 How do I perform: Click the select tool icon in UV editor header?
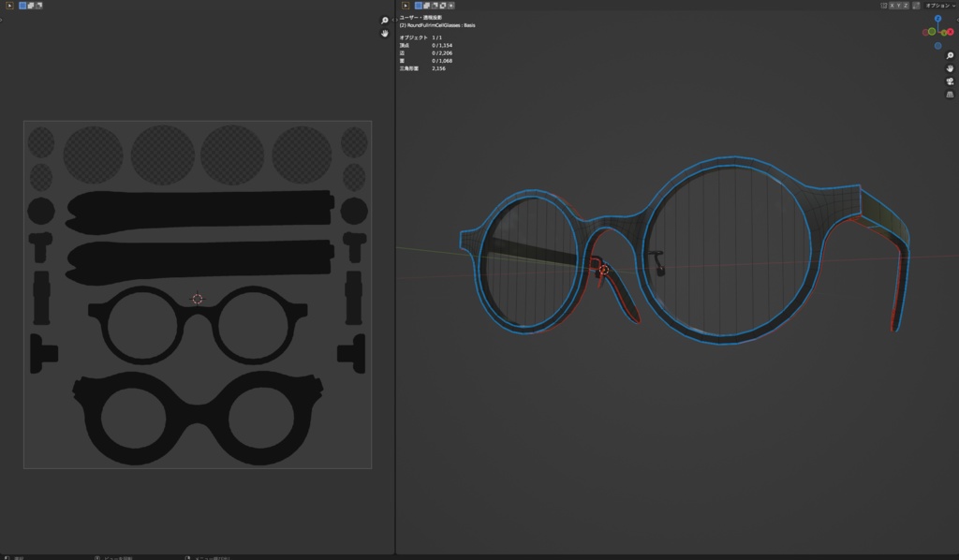(9, 6)
